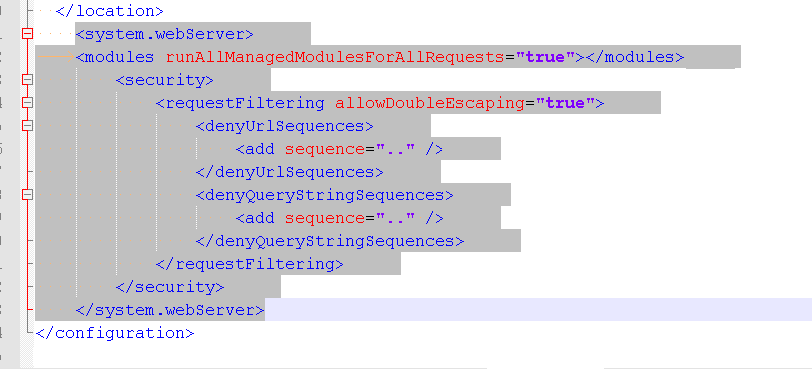Click the </location> closing tag

pos(109,11)
